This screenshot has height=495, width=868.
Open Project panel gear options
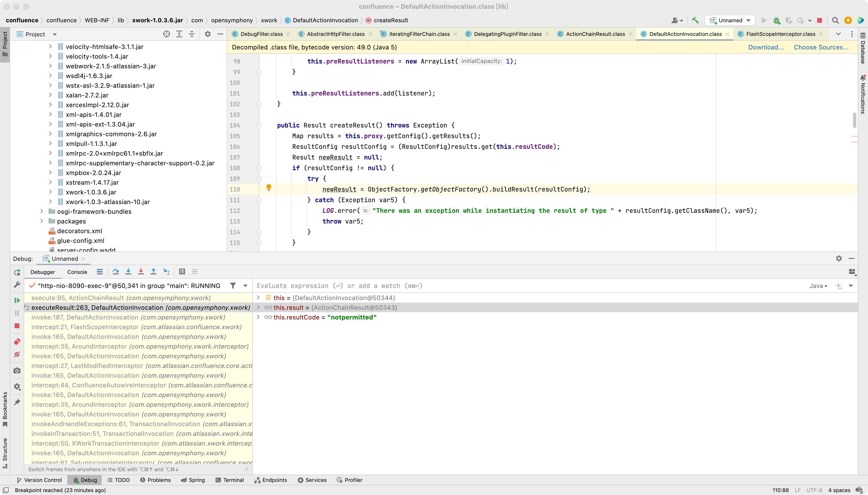click(x=208, y=34)
